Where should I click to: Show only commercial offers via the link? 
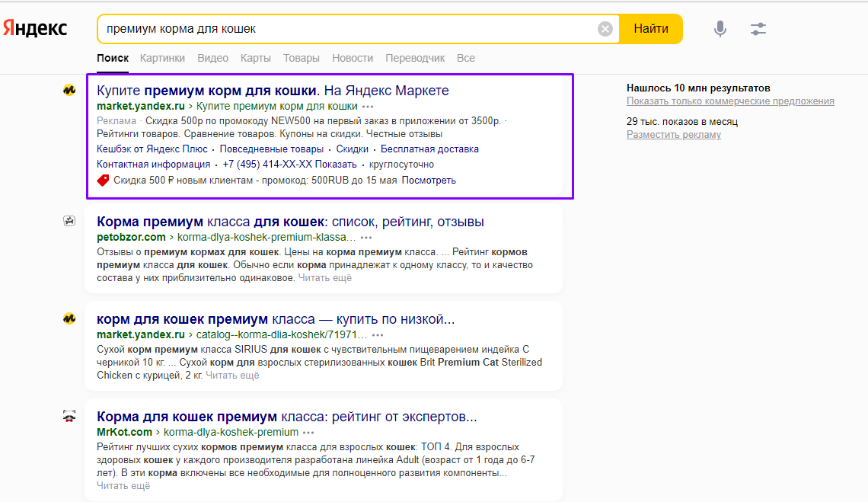tap(730, 101)
